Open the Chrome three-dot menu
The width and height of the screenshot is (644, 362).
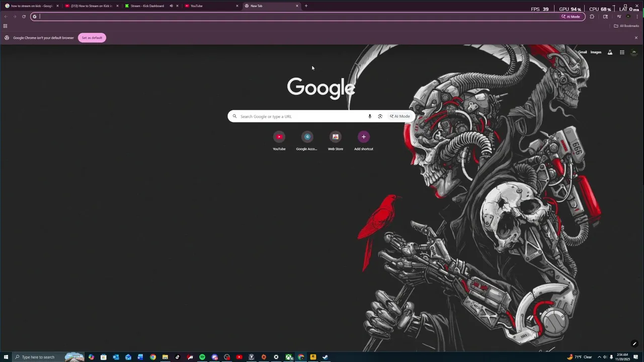(637, 17)
